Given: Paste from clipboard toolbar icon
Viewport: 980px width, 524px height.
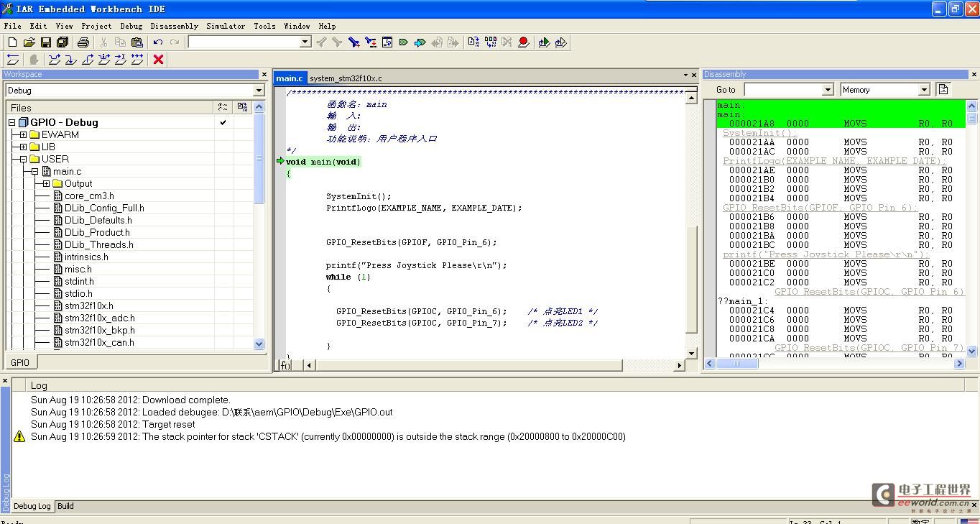Looking at the screenshot, I should click(x=137, y=42).
